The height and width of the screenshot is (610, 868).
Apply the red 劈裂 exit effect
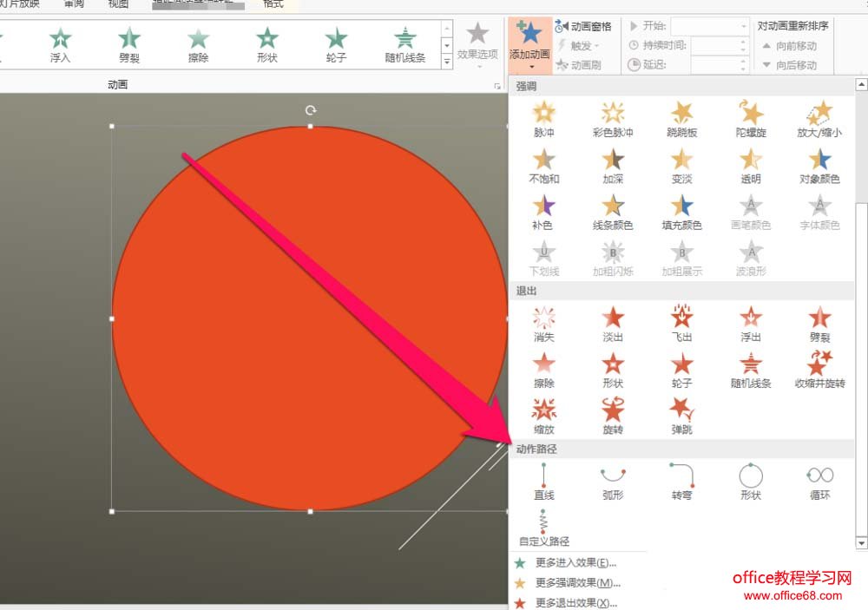(x=820, y=324)
